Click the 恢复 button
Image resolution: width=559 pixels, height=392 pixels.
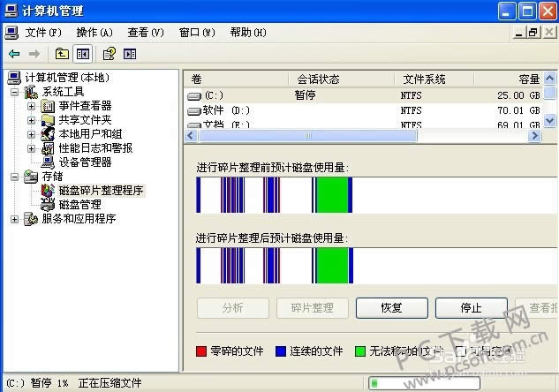(391, 308)
